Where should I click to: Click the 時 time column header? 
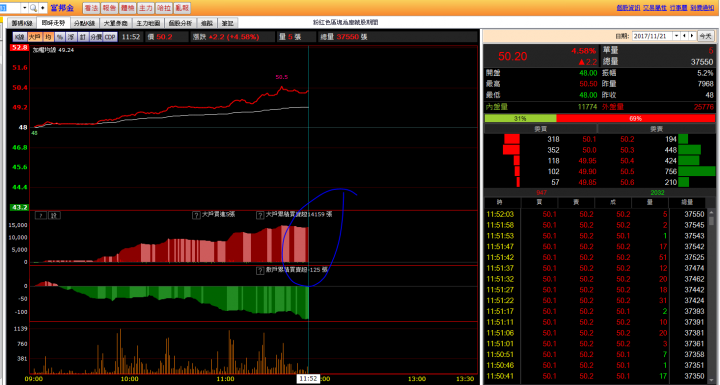pyautogui.click(x=500, y=203)
